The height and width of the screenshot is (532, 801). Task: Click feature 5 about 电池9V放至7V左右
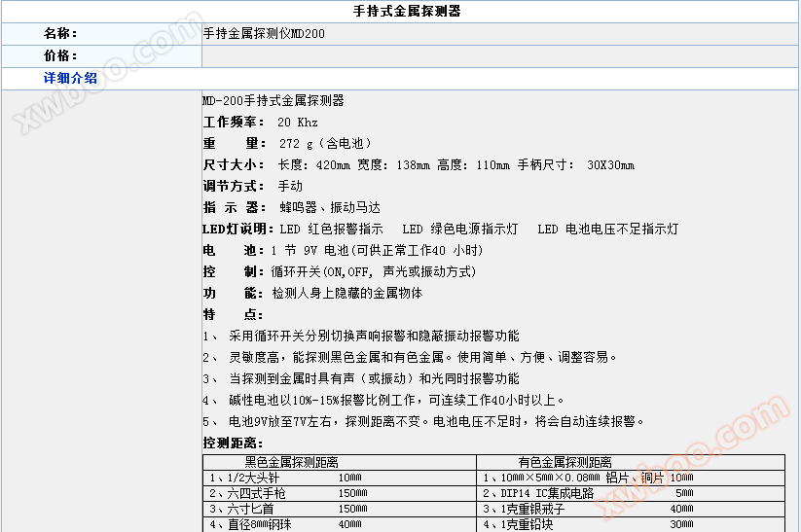click(x=423, y=422)
